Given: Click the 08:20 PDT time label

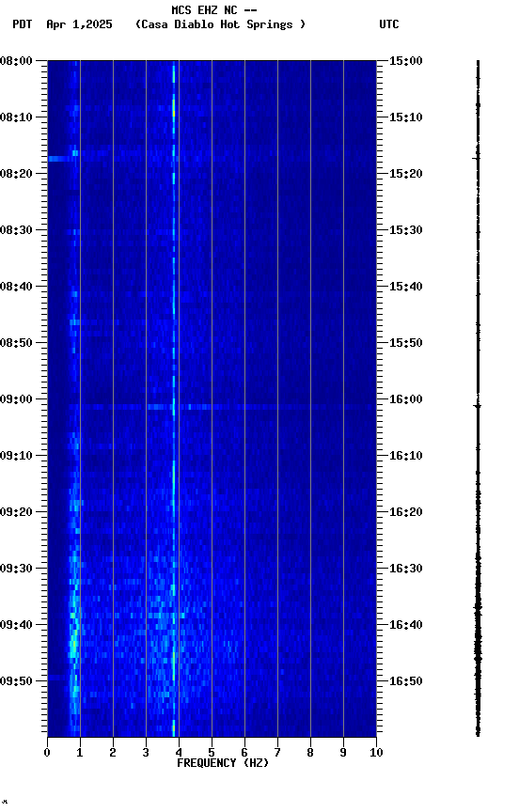Looking at the screenshot, I should coord(16,174).
